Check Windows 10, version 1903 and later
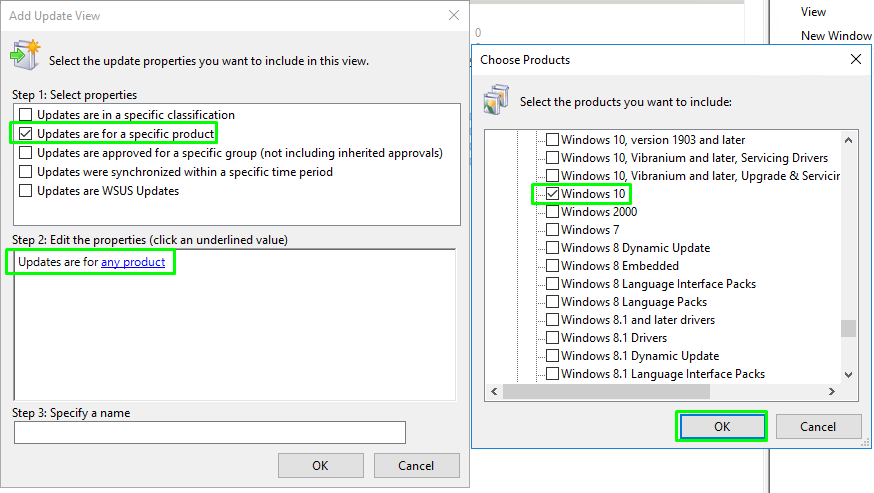This screenshot has width=874, height=493. [x=551, y=140]
